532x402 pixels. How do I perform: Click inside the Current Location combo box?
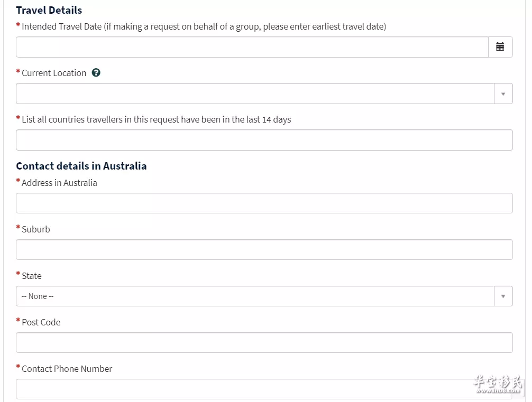(x=255, y=94)
